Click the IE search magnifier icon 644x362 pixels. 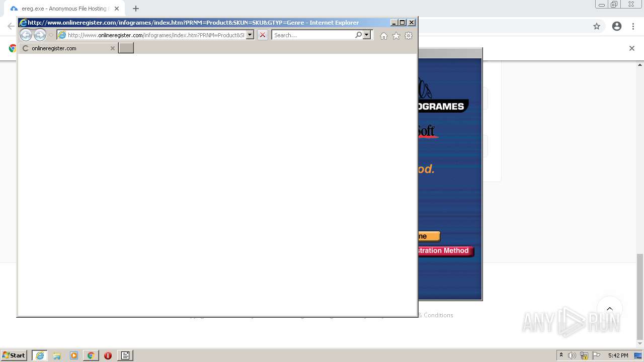358,35
